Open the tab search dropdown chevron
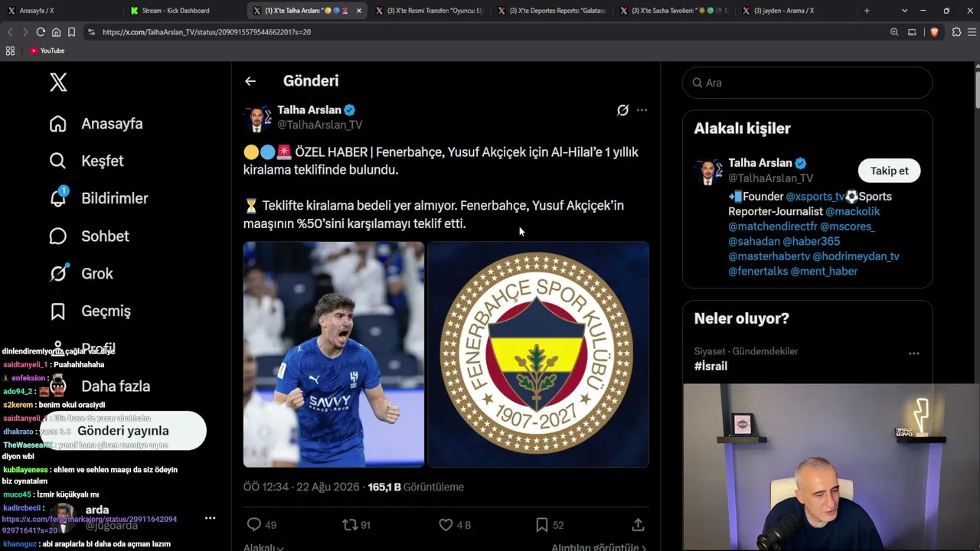The width and height of the screenshot is (980, 551). pyautogui.click(x=904, y=11)
